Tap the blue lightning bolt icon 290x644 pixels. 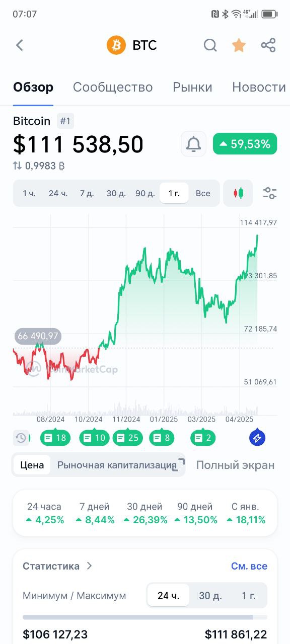pos(257,438)
